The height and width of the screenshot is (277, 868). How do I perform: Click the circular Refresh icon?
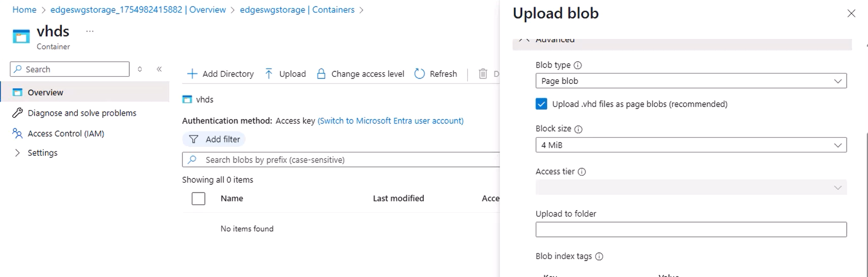click(419, 74)
